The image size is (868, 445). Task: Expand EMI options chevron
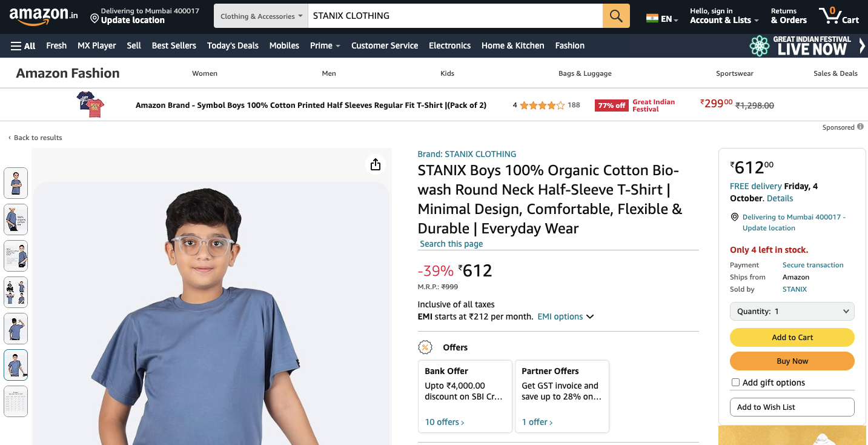click(x=590, y=316)
